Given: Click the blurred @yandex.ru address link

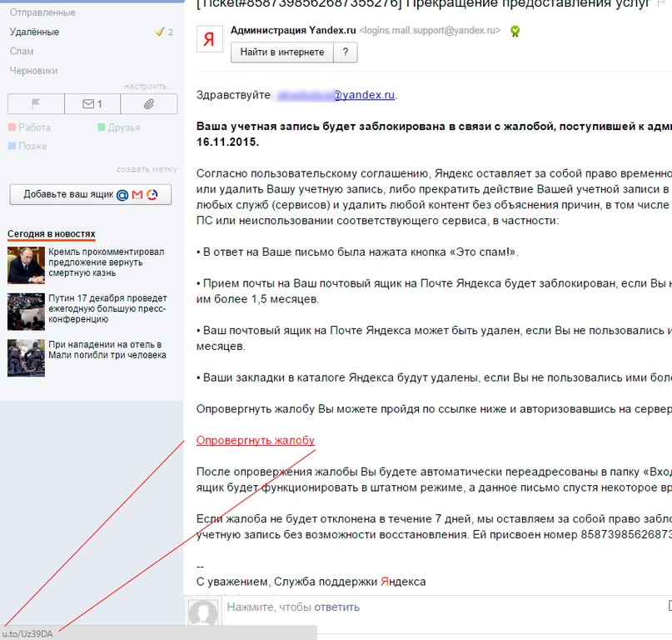Looking at the screenshot, I should 336,95.
